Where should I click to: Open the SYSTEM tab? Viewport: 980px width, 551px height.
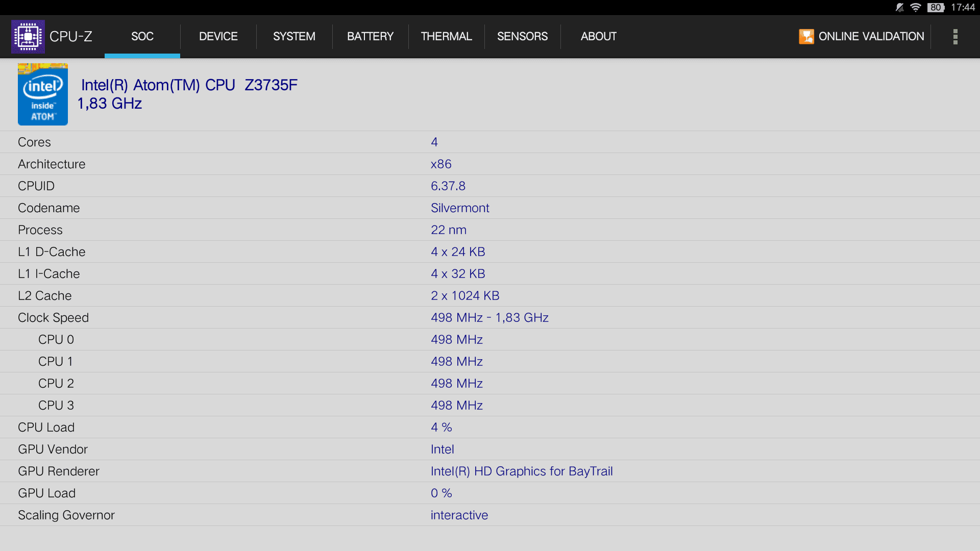(x=294, y=37)
